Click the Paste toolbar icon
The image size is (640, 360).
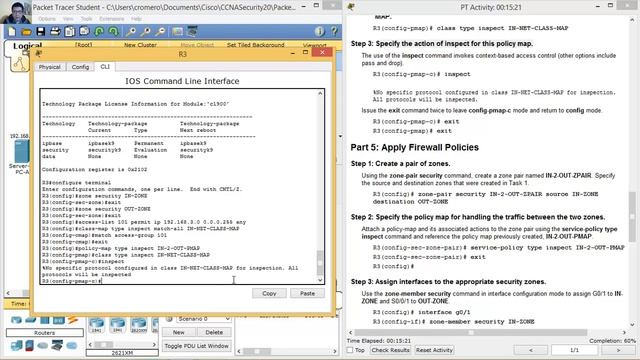84,31
